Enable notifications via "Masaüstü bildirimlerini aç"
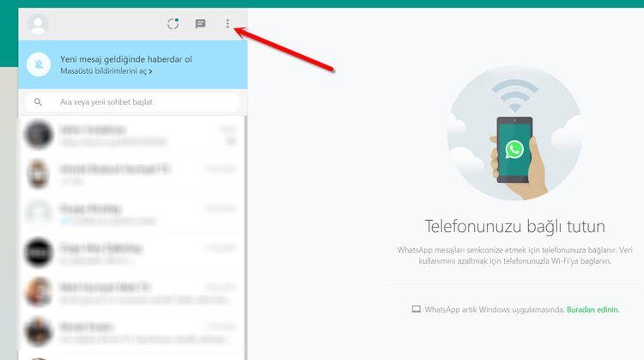The height and width of the screenshot is (360, 644). 103,71
